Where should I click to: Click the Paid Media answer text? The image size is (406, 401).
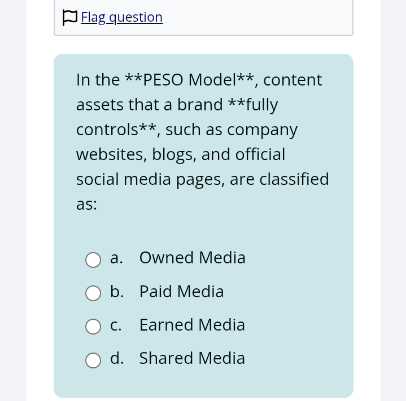[182, 291]
